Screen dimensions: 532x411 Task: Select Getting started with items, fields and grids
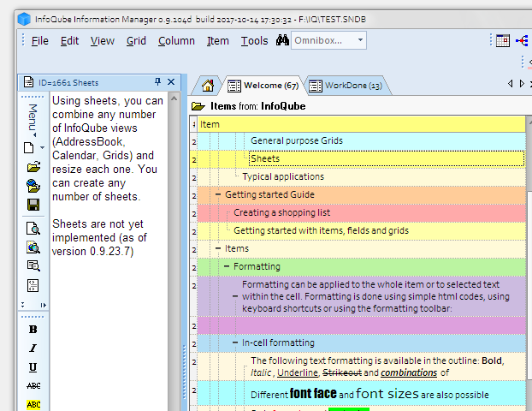click(x=362, y=231)
